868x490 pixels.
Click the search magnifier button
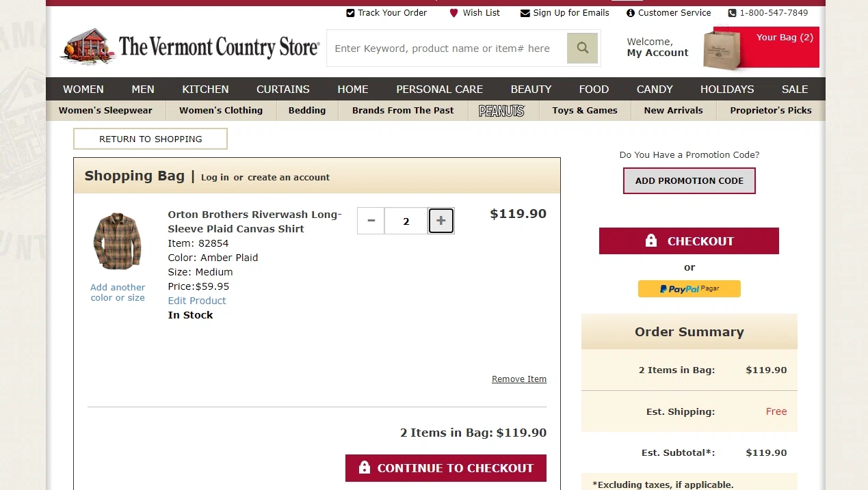point(582,48)
